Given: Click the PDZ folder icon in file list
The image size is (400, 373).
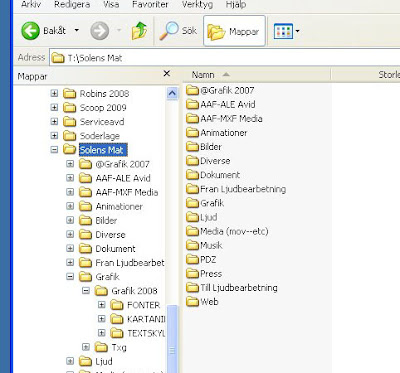Looking at the screenshot, I should [193, 259].
